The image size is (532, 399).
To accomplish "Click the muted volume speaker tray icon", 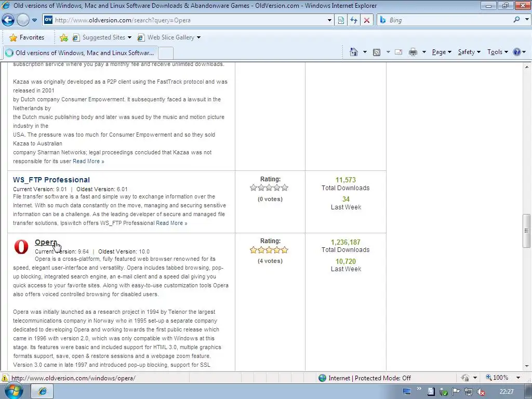I will click(x=481, y=392).
